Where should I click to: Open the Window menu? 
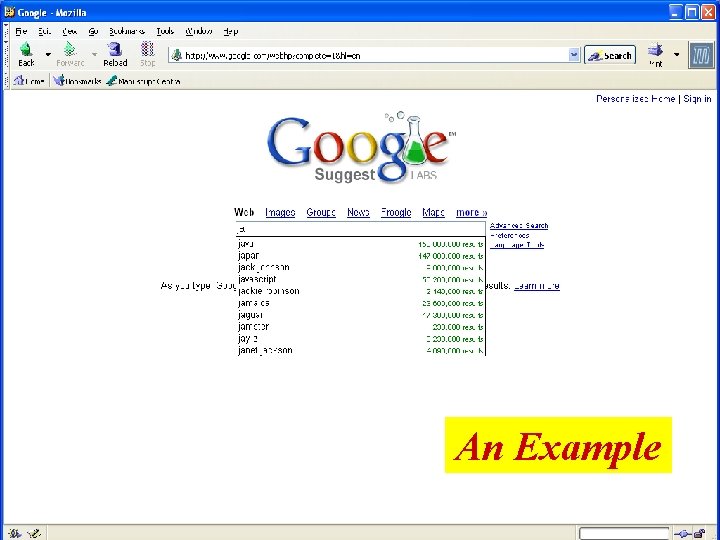click(x=198, y=31)
